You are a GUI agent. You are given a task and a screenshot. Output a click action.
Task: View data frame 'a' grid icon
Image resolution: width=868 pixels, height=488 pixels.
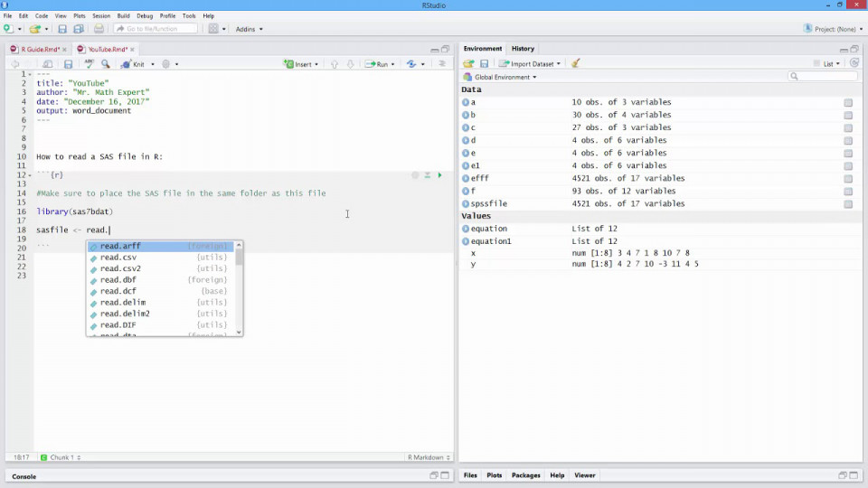point(848,102)
